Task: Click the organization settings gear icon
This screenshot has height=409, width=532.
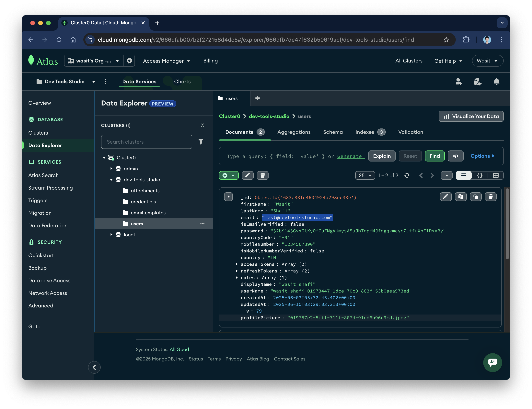Action: click(129, 61)
